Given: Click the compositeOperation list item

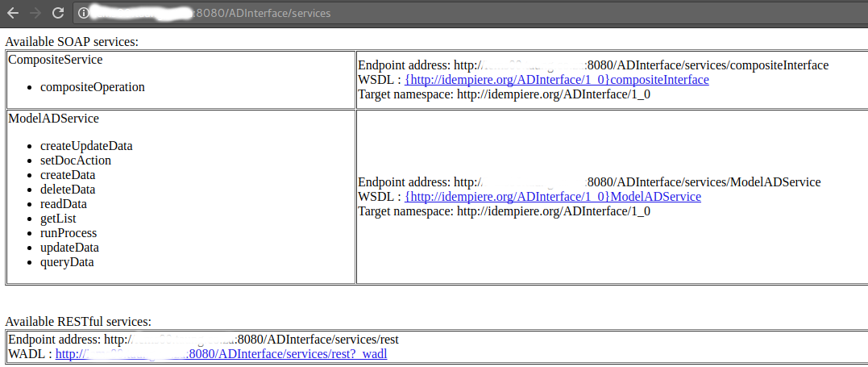Looking at the screenshot, I should [x=93, y=87].
